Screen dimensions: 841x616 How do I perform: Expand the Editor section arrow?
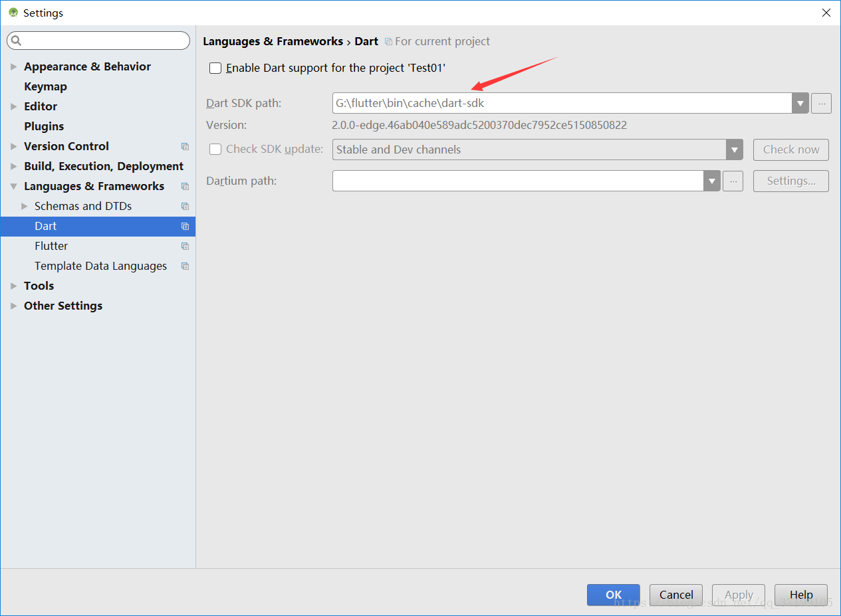(x=14, y=106)
